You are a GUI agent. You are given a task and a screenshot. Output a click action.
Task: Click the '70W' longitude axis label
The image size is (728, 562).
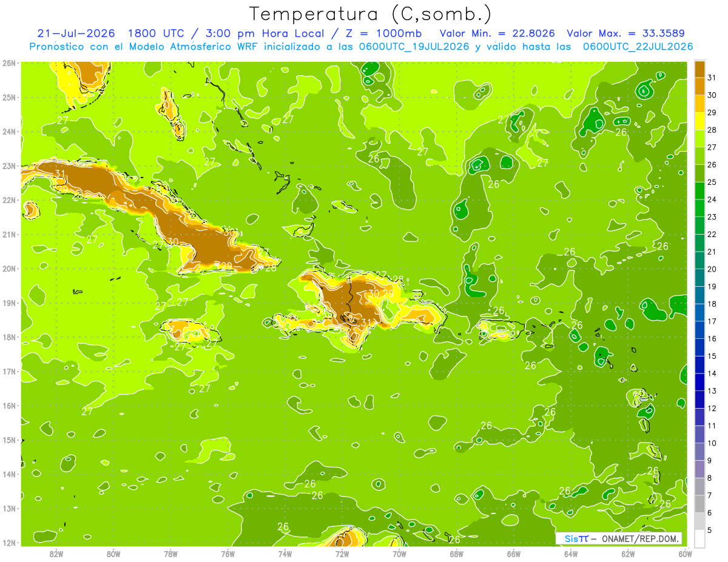pos(399,554)
